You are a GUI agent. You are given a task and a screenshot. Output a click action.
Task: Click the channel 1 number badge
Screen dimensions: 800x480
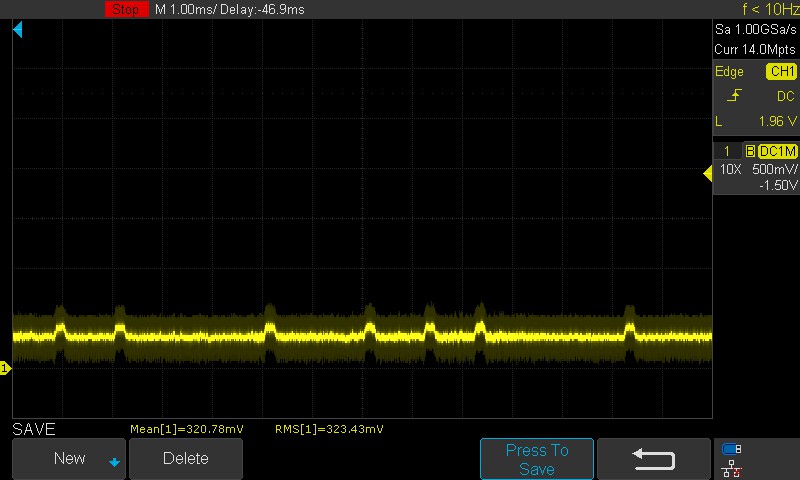tap(727, 151)
